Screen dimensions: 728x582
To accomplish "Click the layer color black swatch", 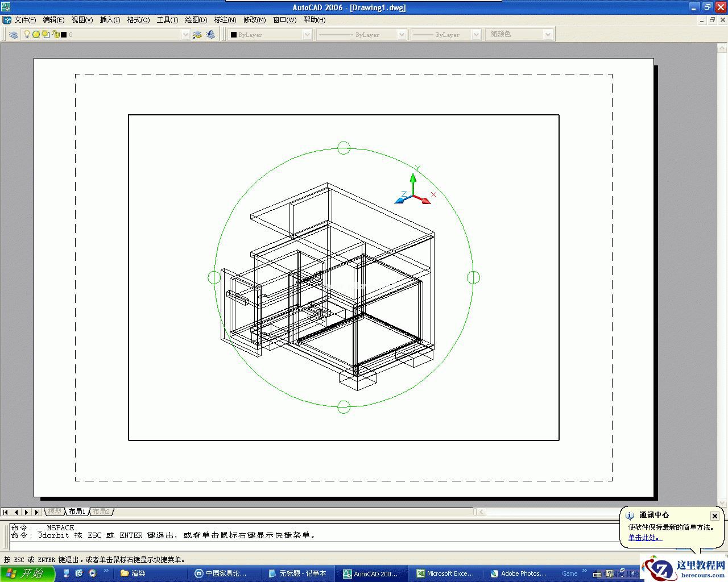I will [x=64, y=35].
